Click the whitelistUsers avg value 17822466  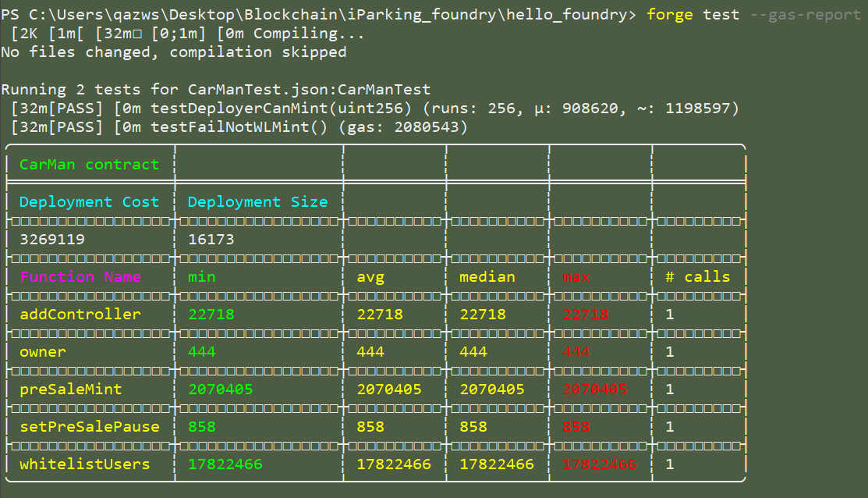[394, 464]
